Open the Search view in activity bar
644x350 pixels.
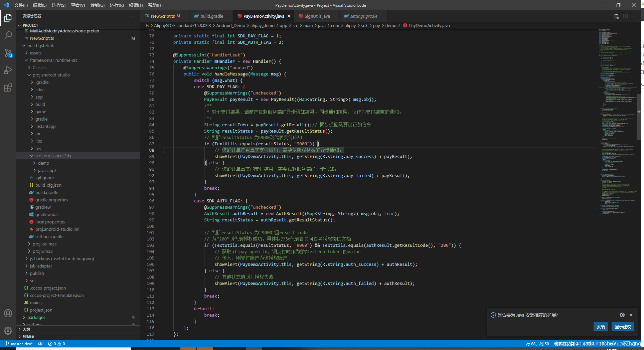pos(8,35)
